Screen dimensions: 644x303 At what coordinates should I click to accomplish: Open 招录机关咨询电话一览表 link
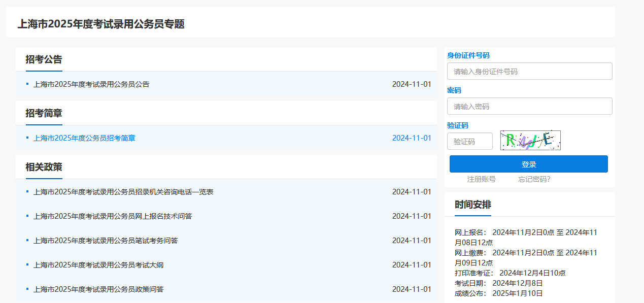click(123, 192)
